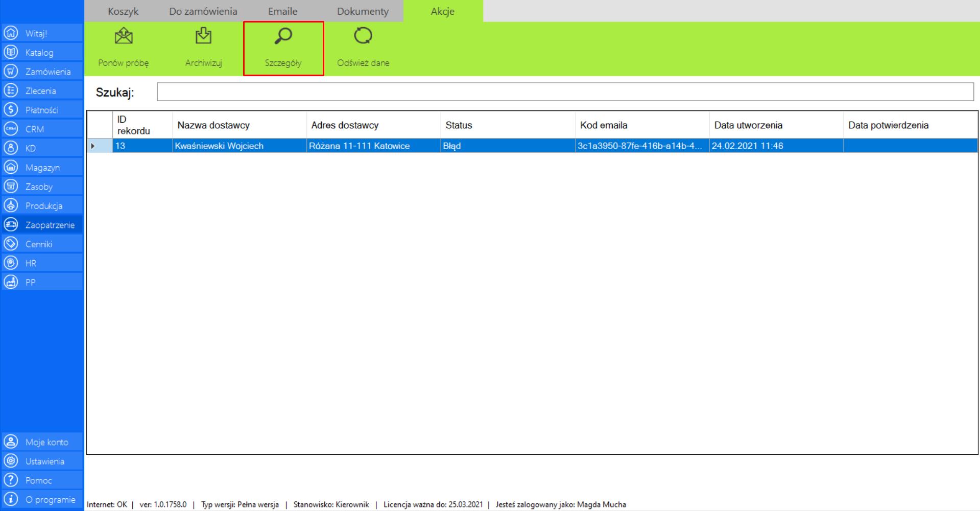This screenshot has height=511, width=980.
Task: Select cell Różana 11-111 Katowice
Action: 373,146
